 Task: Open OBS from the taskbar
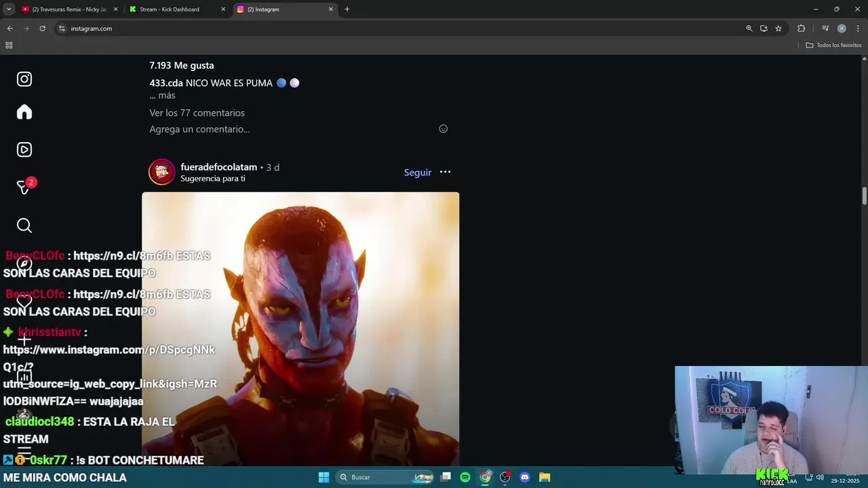coord(505,477)
